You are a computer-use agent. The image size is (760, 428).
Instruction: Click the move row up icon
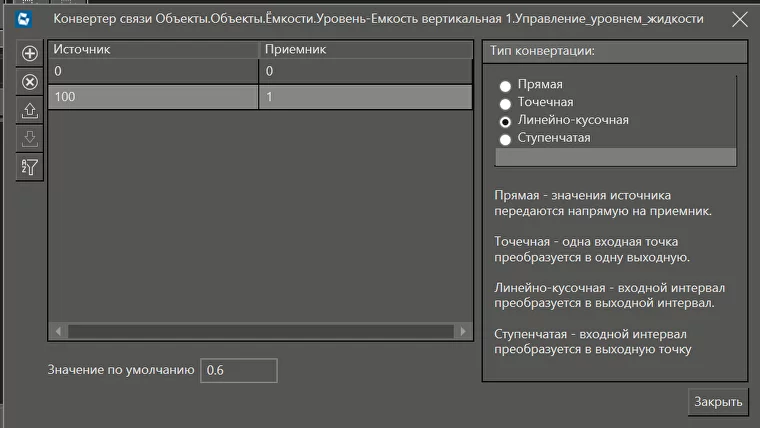pyautogui.click(x=30, y=110)
